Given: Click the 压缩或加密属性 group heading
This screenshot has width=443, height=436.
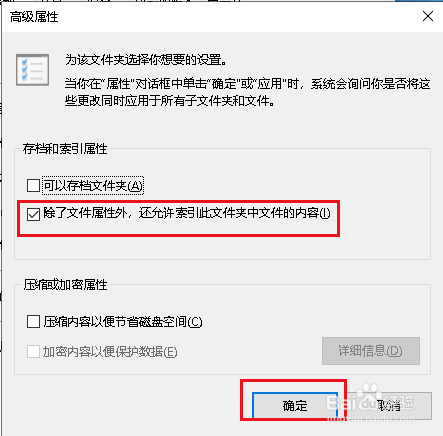Looking at the screenshot, I should point(65,285).
